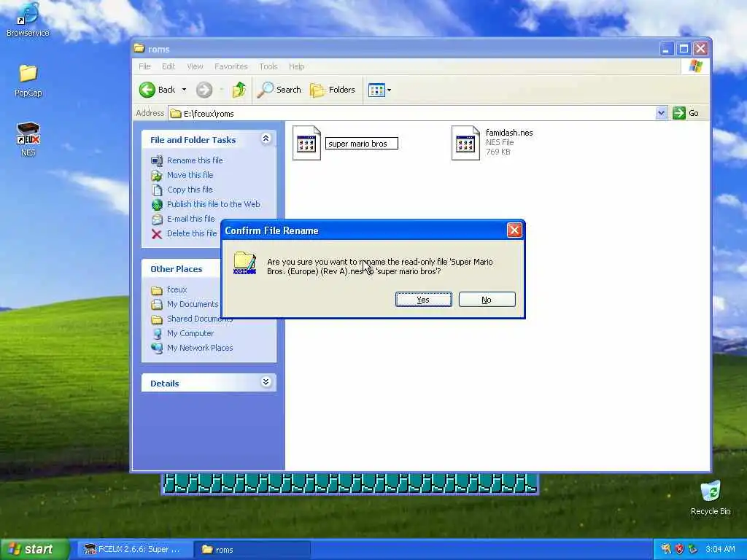Minimize the roms window
The width and height of the screenshot is (747, 560).
pyautogui.click(x=667, y=49)
